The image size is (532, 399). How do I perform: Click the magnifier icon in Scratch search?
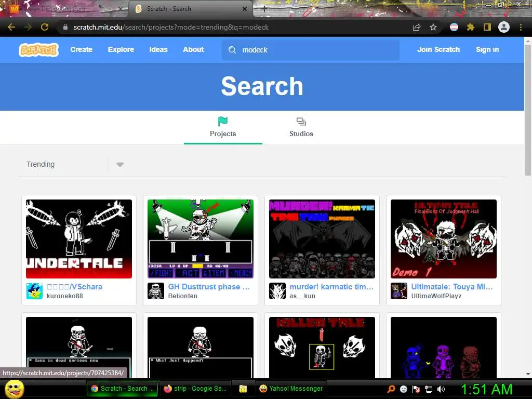(232, 50)
